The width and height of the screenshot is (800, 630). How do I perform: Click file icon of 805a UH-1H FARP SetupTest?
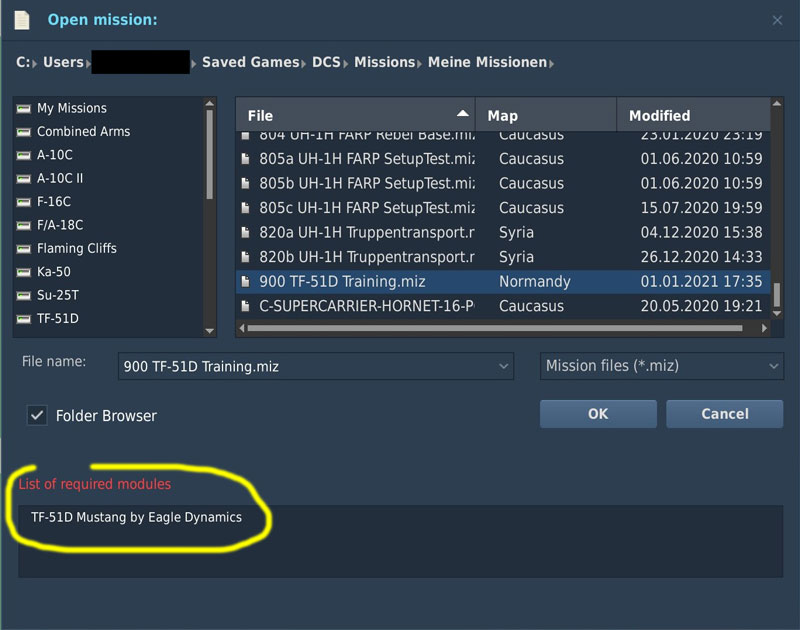pyautogui.click(x=245, y=159)
